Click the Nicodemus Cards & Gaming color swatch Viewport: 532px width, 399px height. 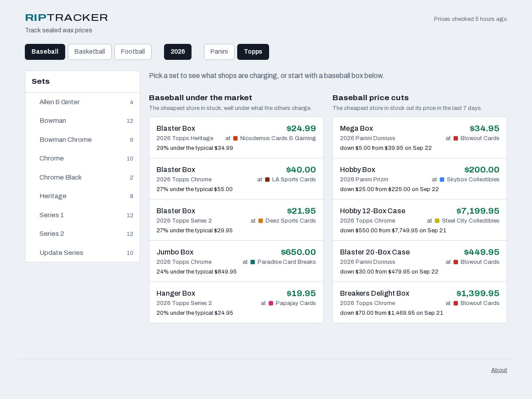(x=235, y=138)
